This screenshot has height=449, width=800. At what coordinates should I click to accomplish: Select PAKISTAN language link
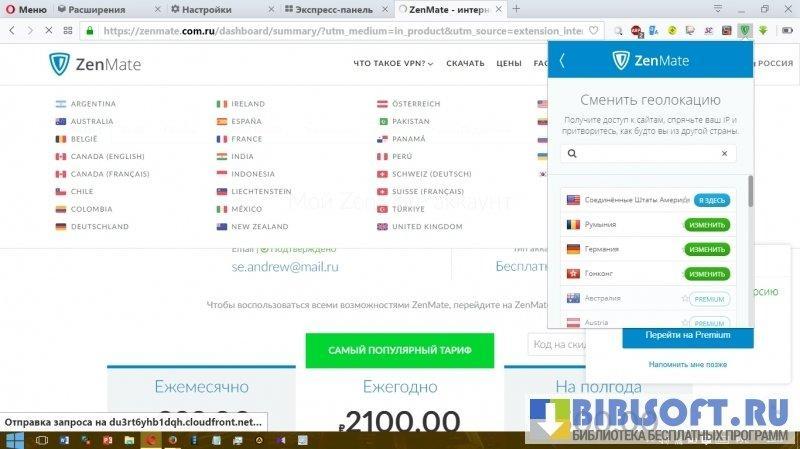tap(403, 121)
